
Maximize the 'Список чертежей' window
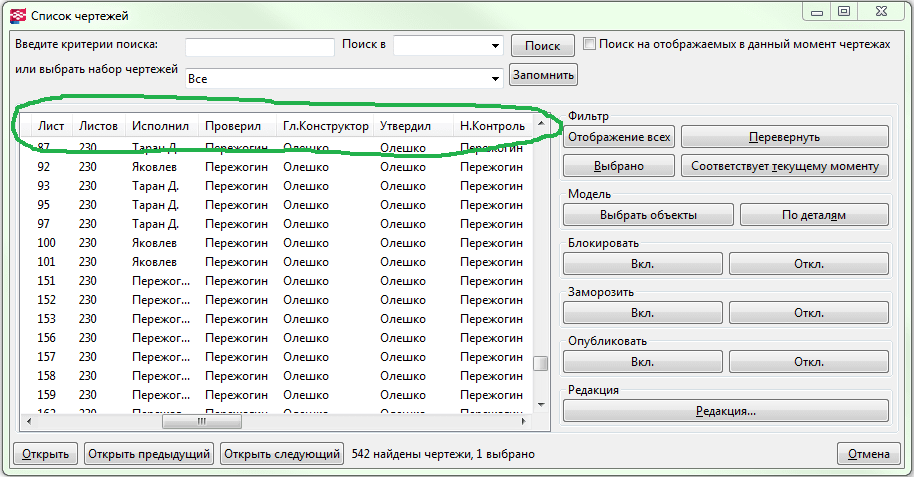tap(843, 12)
